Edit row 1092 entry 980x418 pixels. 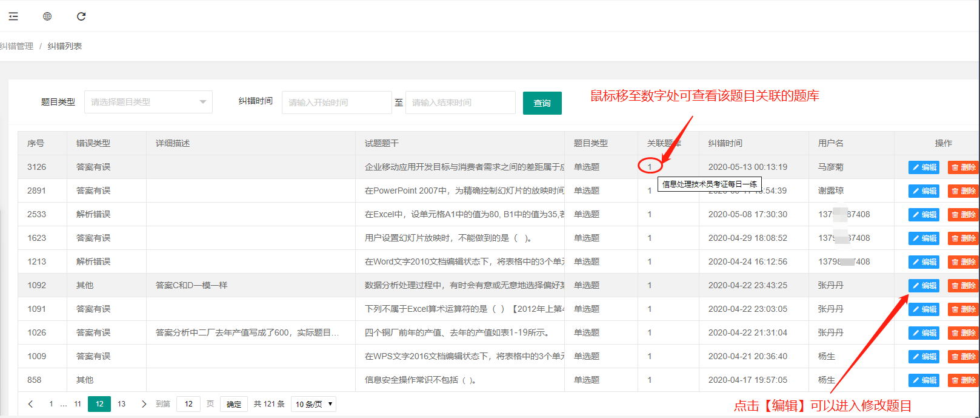pos(924,286)
